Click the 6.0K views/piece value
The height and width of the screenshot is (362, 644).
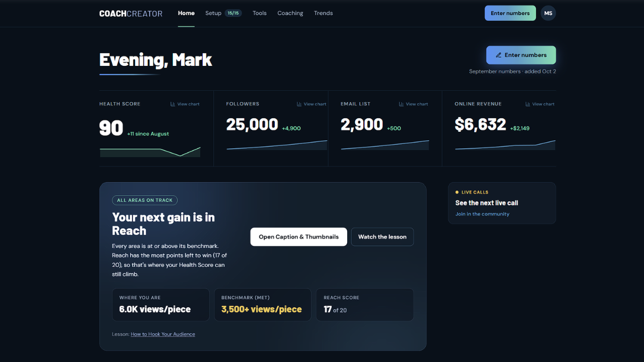pos(155,309)
